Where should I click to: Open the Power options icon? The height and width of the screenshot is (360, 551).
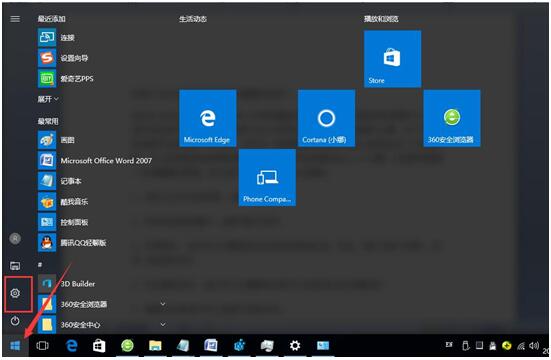tap(15, 321)
